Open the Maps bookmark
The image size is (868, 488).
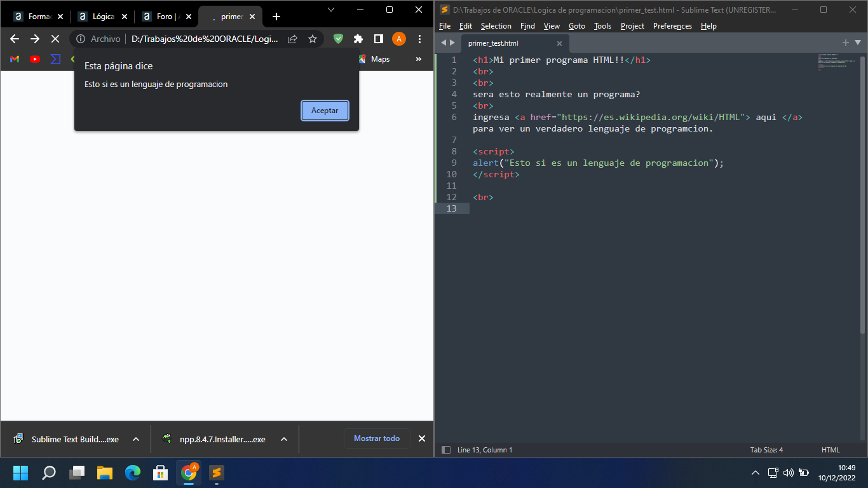point(374,59)
